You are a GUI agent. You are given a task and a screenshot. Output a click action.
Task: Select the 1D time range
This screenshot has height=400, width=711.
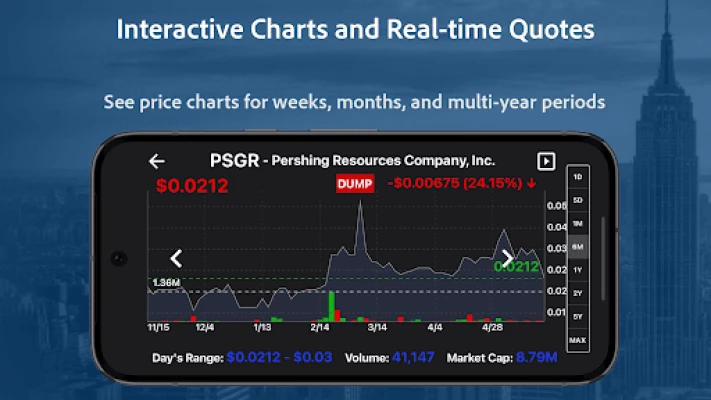(x=577, y=177)
